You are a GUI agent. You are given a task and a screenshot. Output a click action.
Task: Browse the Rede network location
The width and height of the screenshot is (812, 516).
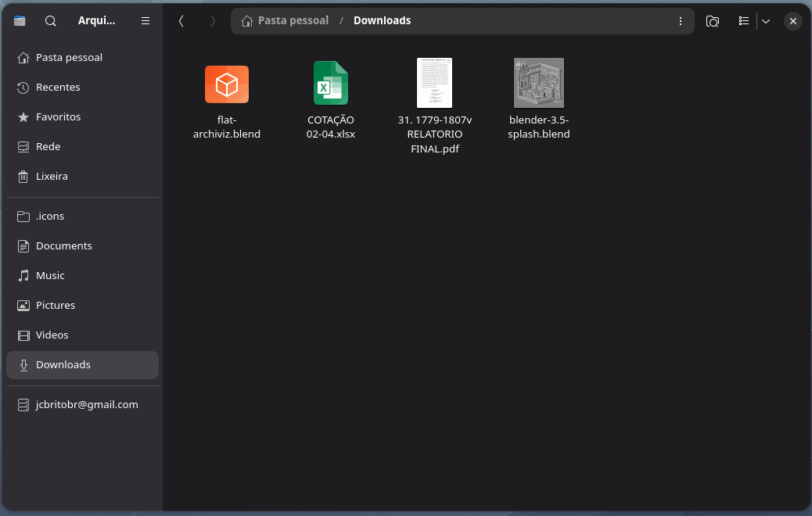pyautogui.click(x=48, y=146)
